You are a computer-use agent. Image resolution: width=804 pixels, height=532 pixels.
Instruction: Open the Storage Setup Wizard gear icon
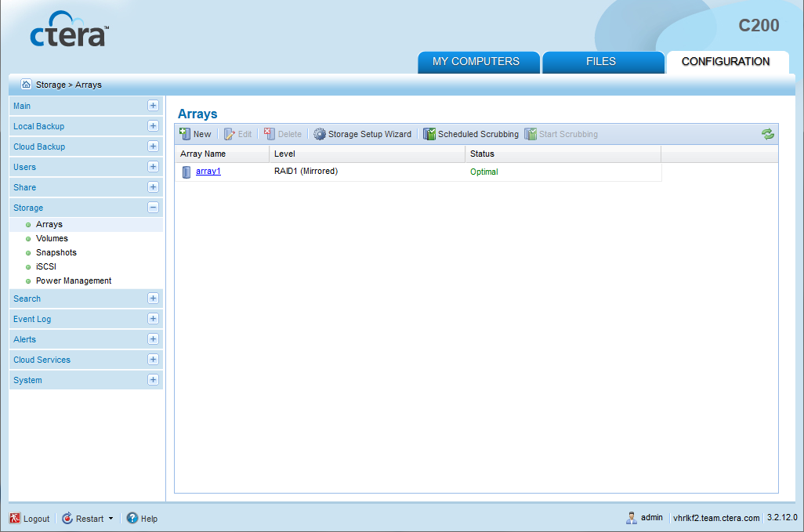[320, 134]
